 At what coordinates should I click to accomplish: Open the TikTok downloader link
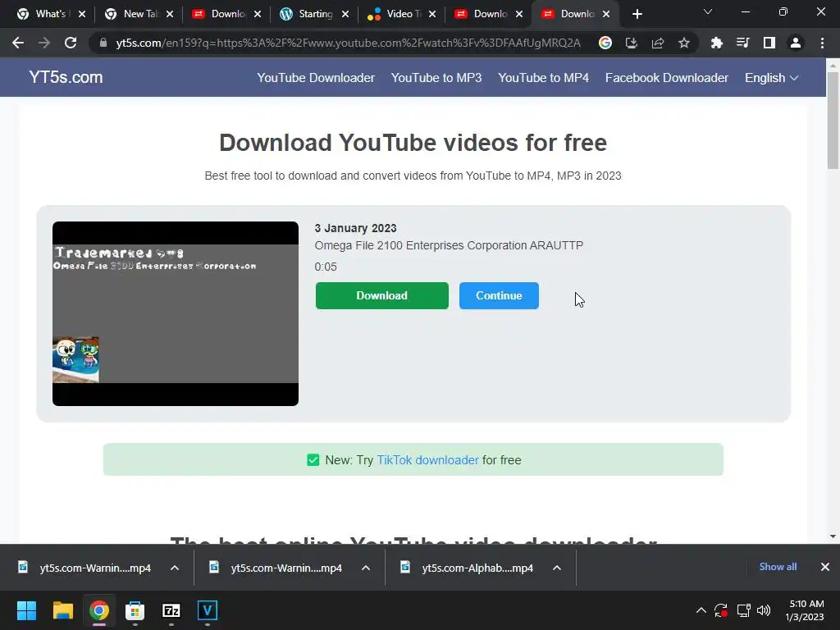[x=427, y=460]
